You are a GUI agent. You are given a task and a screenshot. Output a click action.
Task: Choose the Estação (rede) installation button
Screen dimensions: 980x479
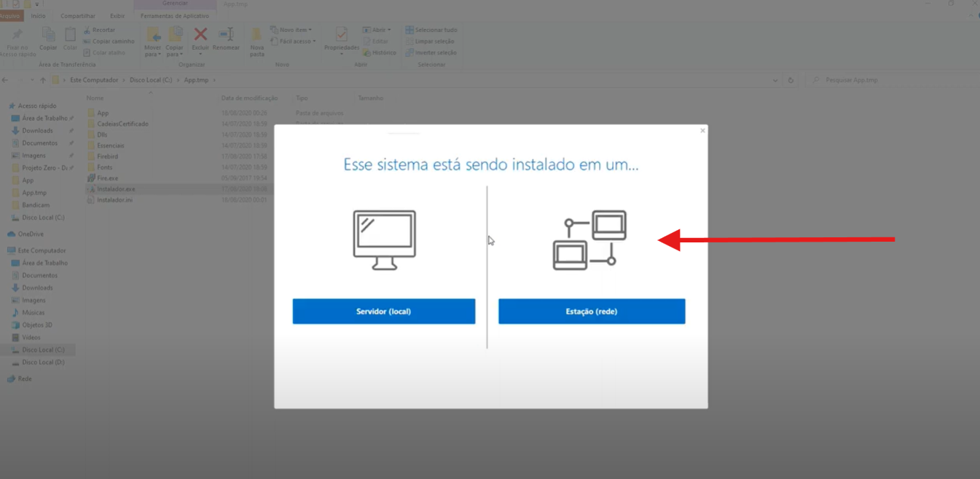591,312
